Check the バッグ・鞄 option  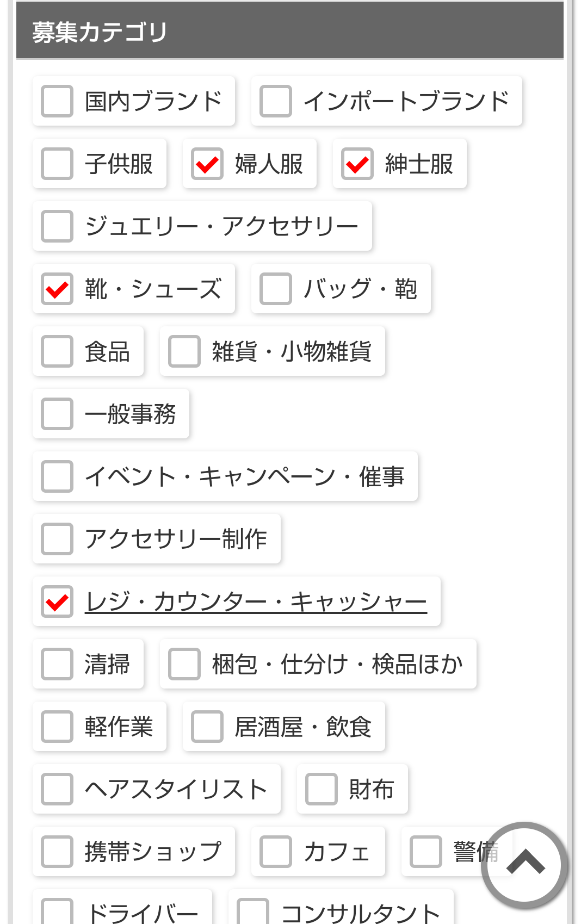click(x=276, y=289)
